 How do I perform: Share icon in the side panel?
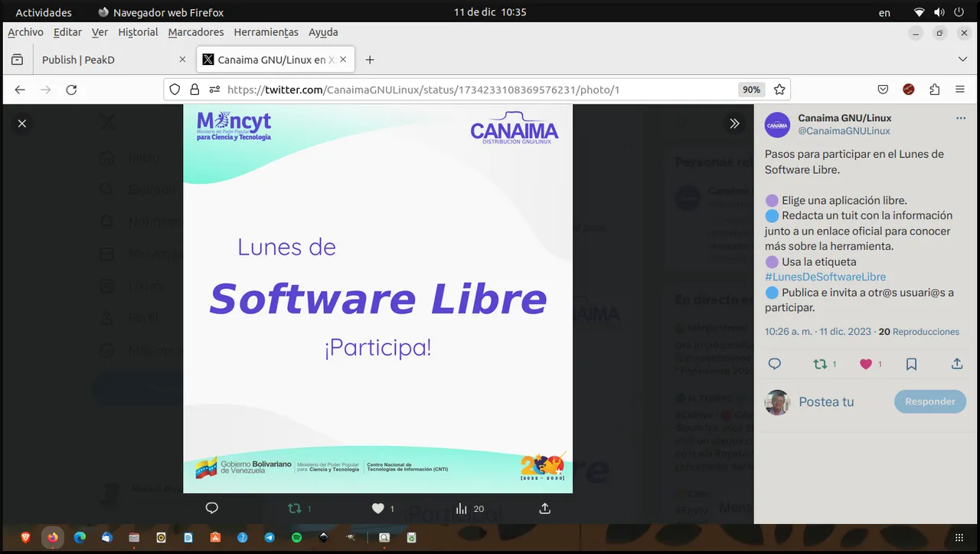pos(957,364)
